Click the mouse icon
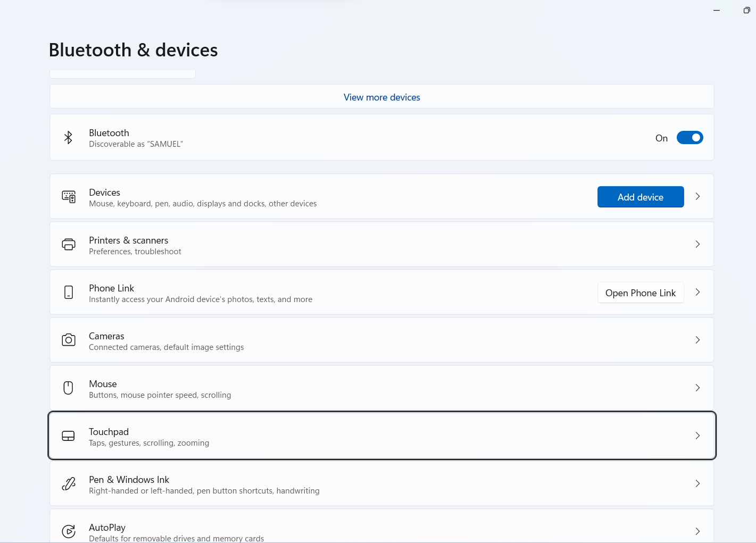756x543 pixels. (x=68, y=388)
